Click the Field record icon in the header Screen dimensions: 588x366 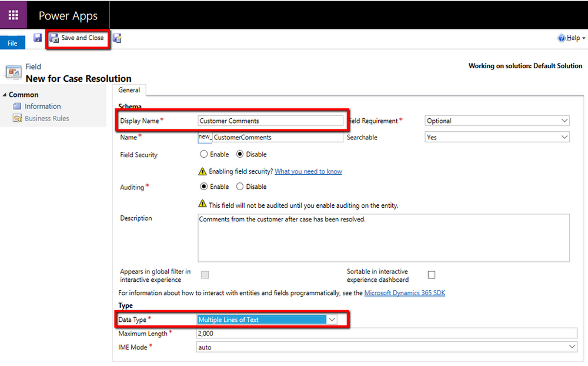tap(13, 71)
